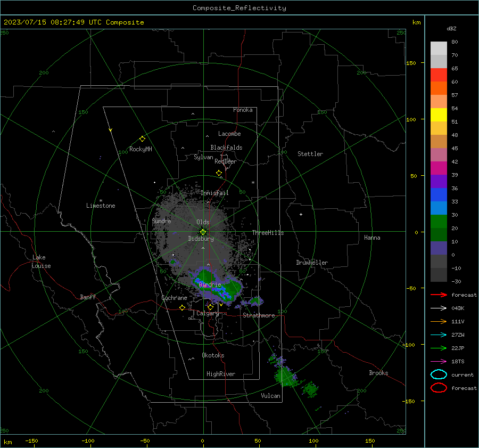Click the Okotoks label

[x=213, y=355]
